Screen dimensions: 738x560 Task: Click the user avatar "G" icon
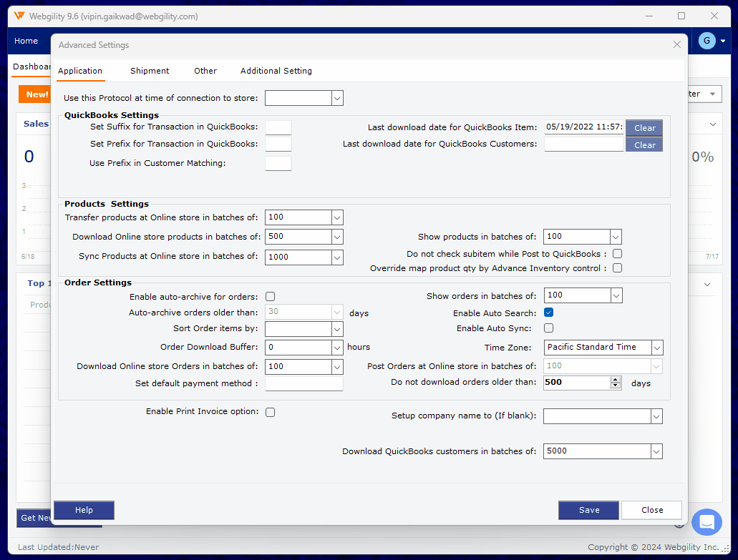[x=707, y=41]
